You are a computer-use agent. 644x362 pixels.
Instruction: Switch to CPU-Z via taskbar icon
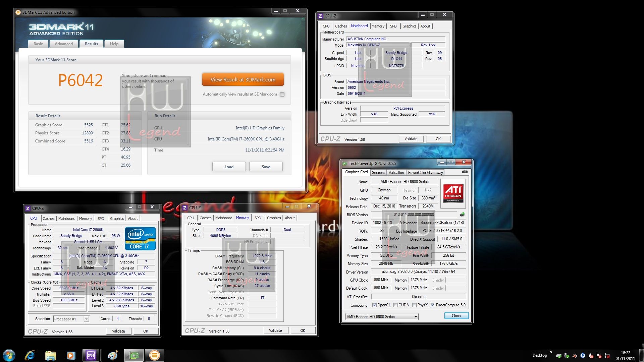(91, 355)
